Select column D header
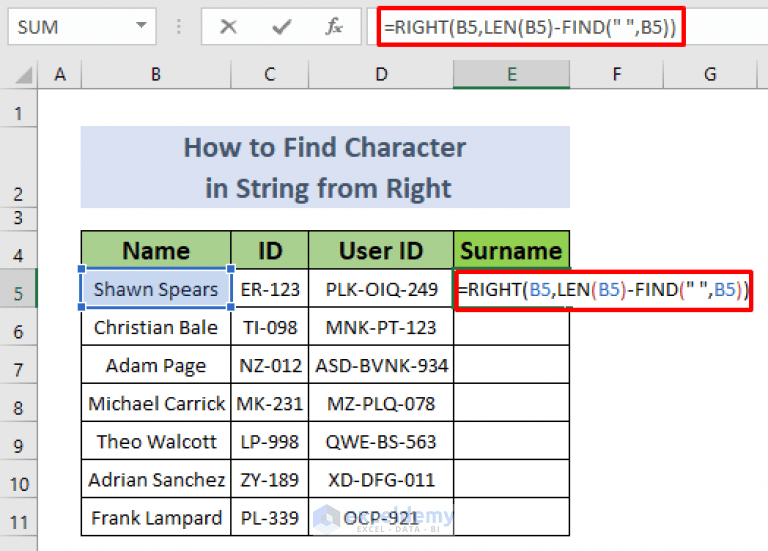 tap(381, 74)
